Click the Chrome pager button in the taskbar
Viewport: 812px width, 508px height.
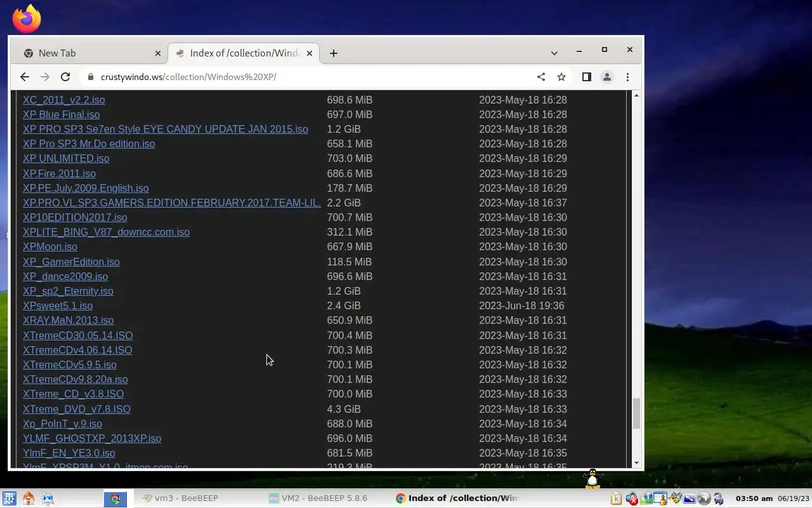click(x=115, y=498)
